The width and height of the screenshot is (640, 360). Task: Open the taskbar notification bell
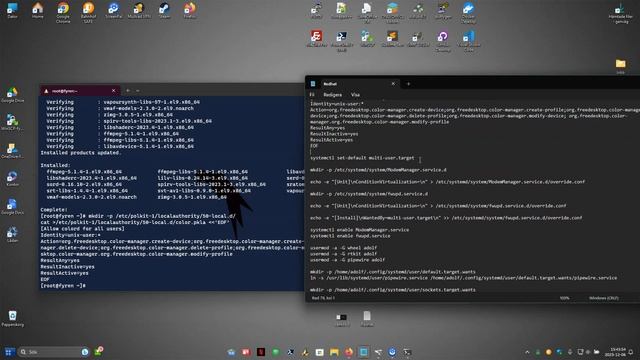pos(631,352)
